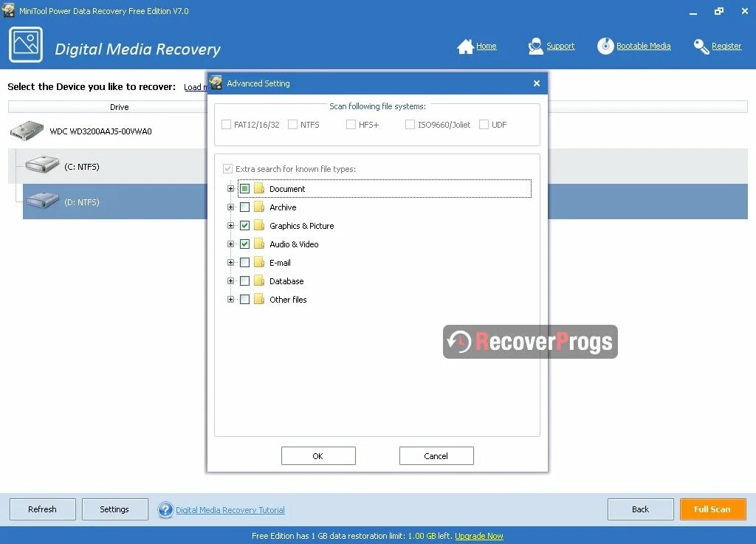This screenshot has width=756, height=544.
Task: Expand the Document tree node
Action: 230,188
